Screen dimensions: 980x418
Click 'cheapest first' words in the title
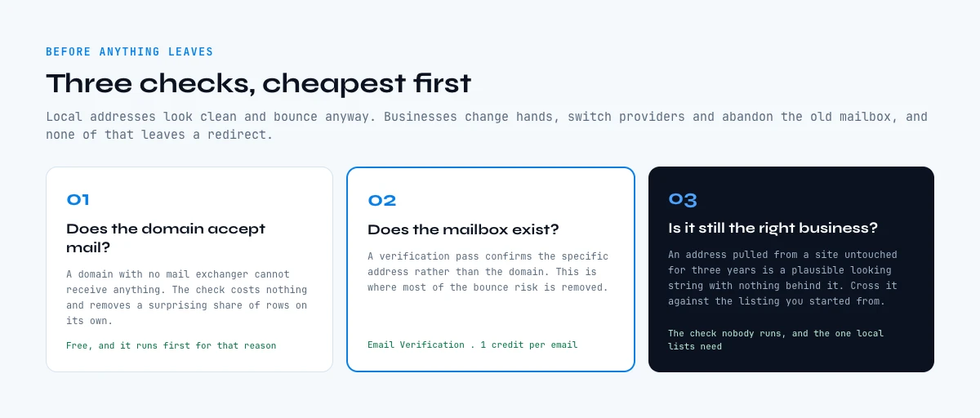coord(367,83)
